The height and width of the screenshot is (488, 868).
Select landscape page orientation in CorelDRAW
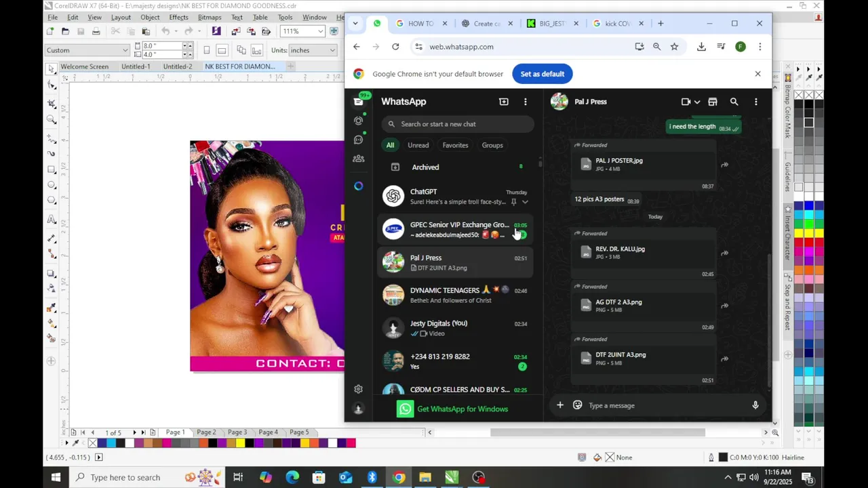click(x=222, y=50)
